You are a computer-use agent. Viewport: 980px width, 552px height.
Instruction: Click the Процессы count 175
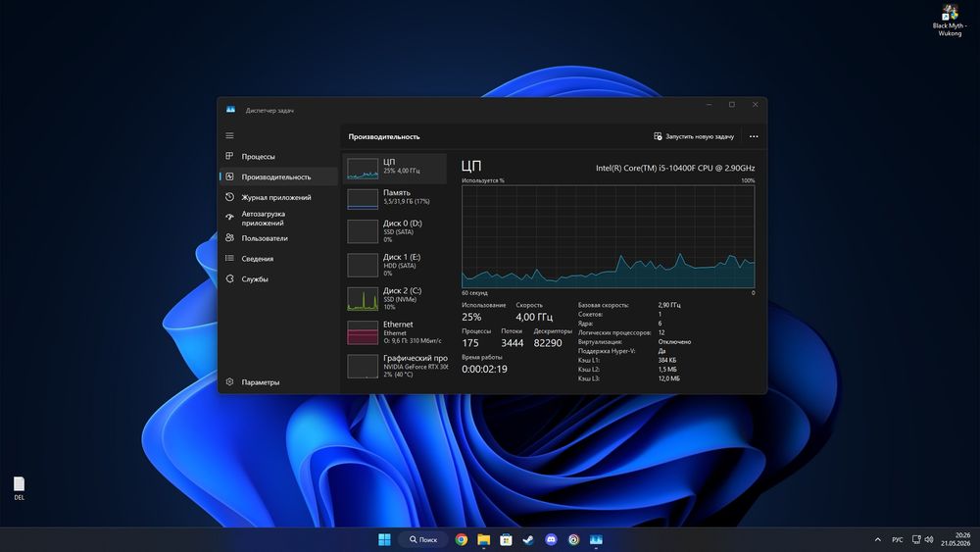click(x=470, y=343)
